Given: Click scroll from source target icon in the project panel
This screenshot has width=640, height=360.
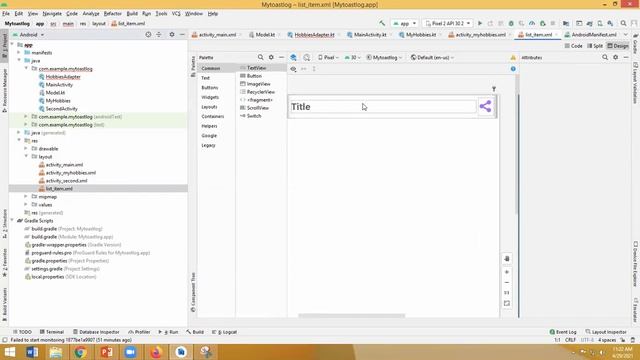Looking at the screenshot, I should point(148,35).
